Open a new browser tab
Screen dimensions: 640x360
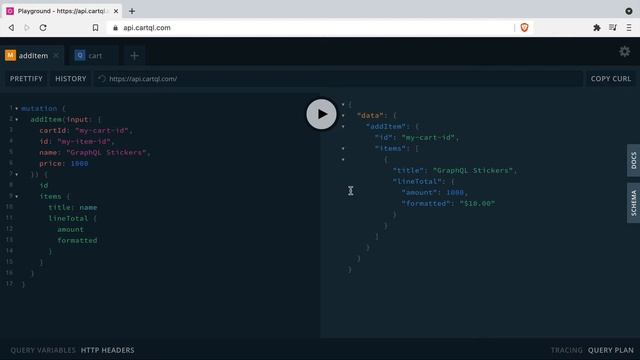pos(132,11)
